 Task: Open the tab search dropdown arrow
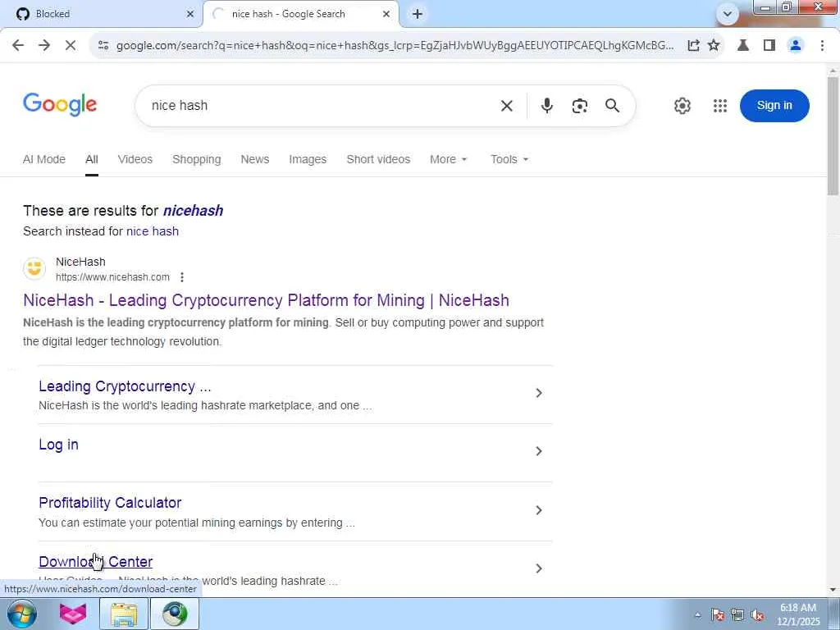728,14
